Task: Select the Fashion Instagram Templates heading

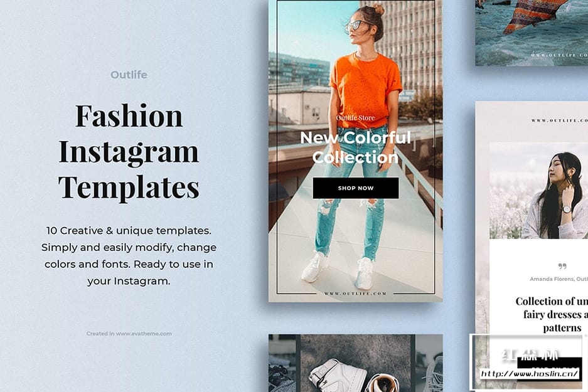Action: pos(129,151)
